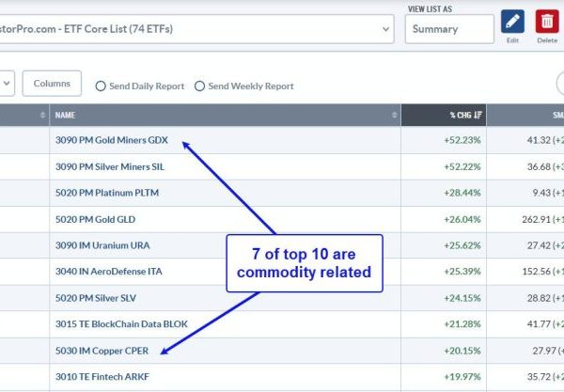The width and height of the screenshot is (564, 392).
Task: Click the red Delete trash icon
Action: pos(547,22)
